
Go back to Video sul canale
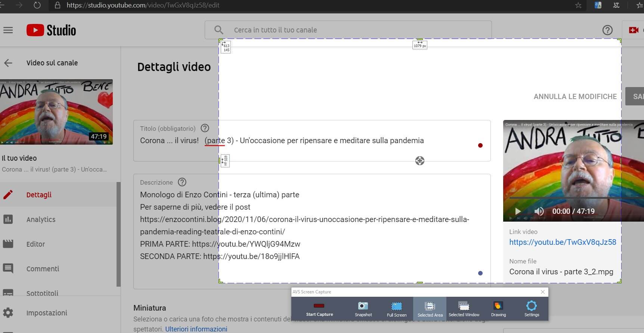8,63
